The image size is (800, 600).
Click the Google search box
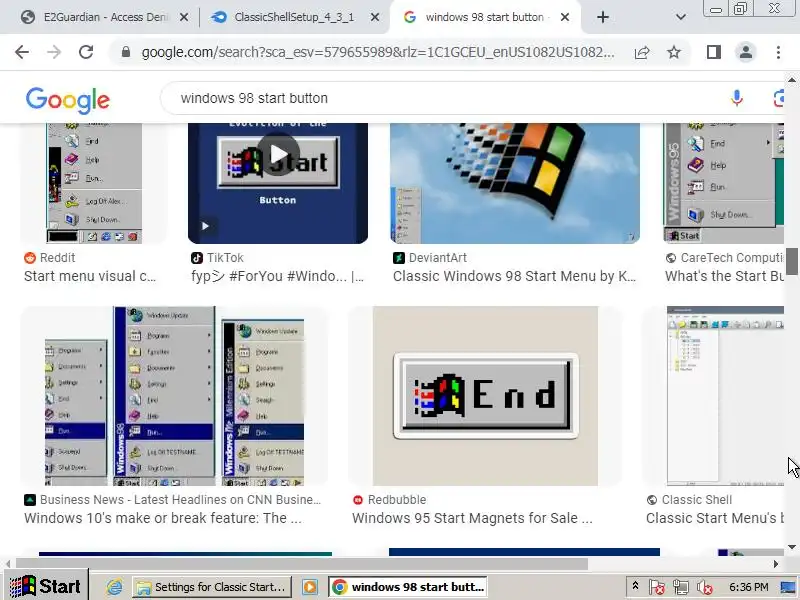click(x=449, y=98)
